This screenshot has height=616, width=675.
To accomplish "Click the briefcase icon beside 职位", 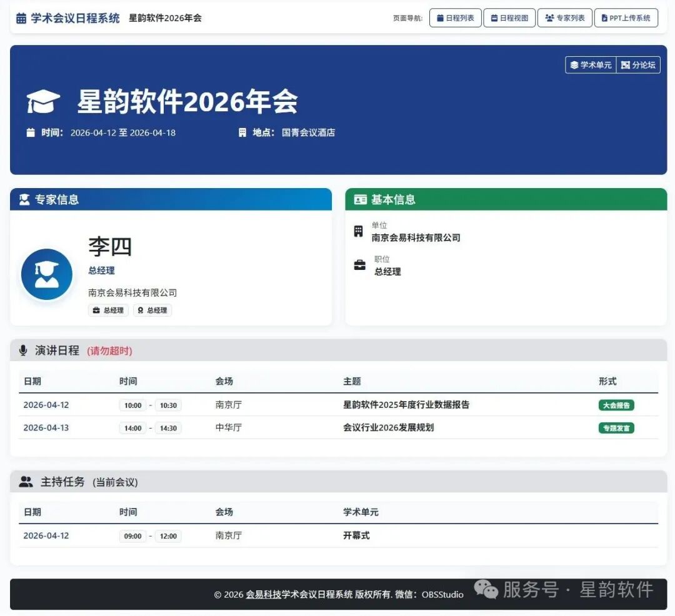I will 359,265.
